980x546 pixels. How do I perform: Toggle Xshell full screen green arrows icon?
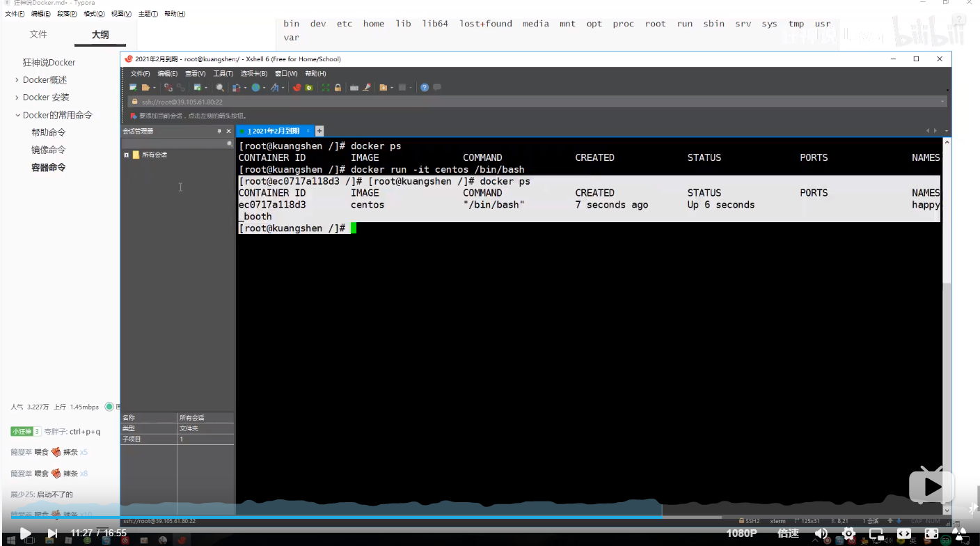[326, 88]
